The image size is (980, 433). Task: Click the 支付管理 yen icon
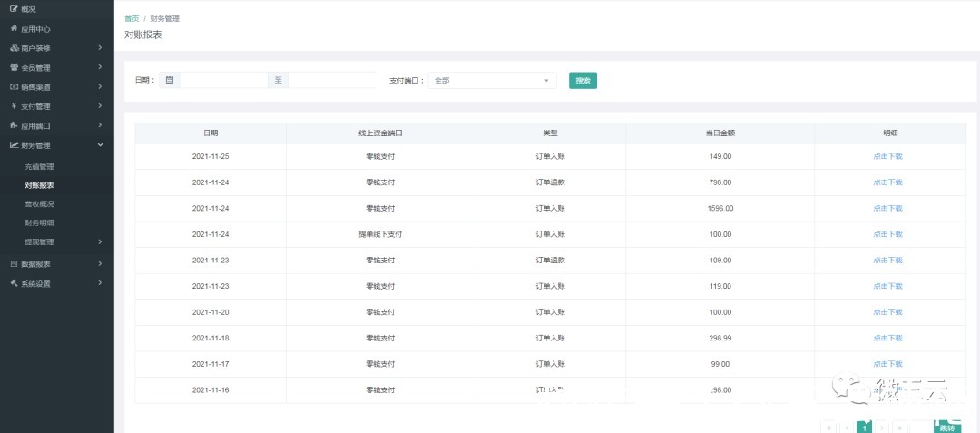(14, 106)
